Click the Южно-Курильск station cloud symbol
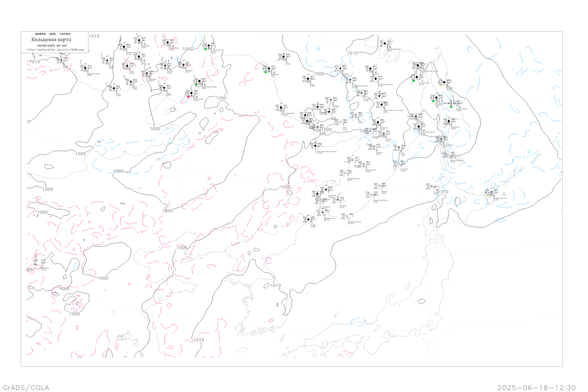This screenshot has width=588, height=392. (x=492, y=192)
